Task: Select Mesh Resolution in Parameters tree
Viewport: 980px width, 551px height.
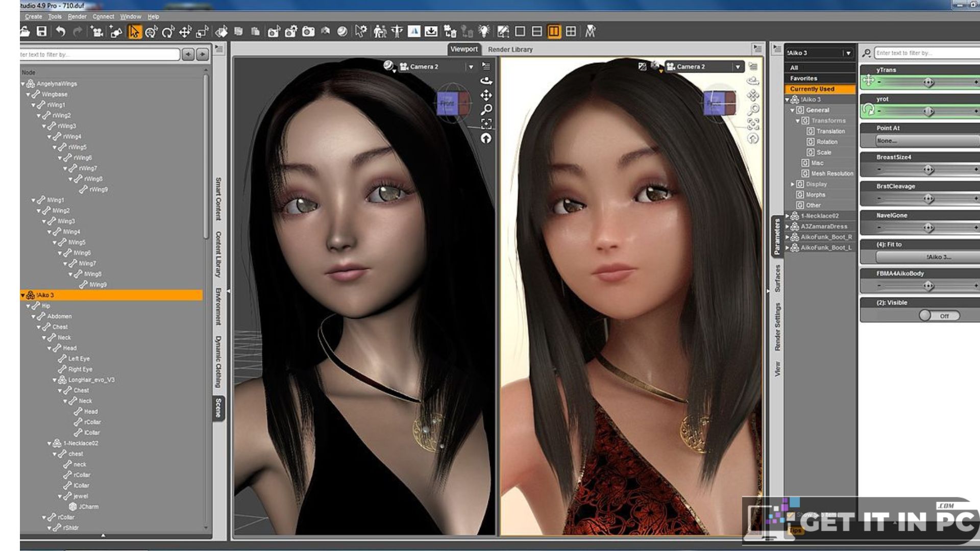Action: [832, 174]
